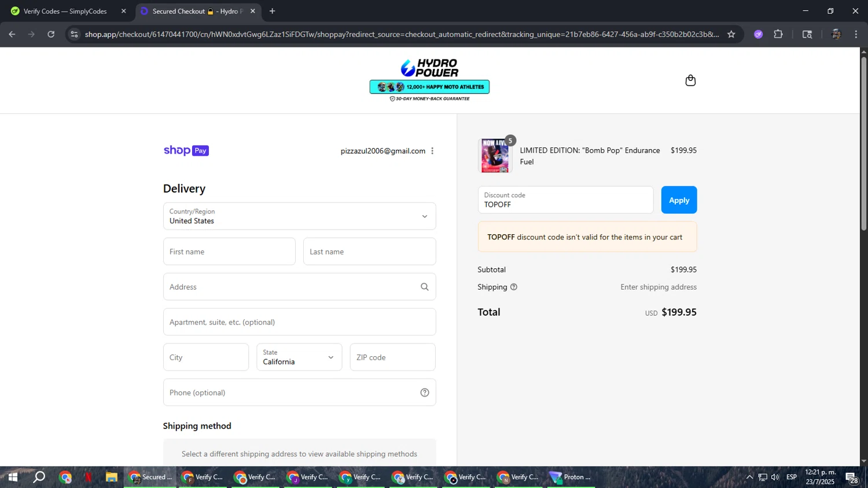Image resolution: width=868 pixels, height=488 pixels.
Task: Click the Discount code field containing TOPOFF
Action: coord(565,200)
